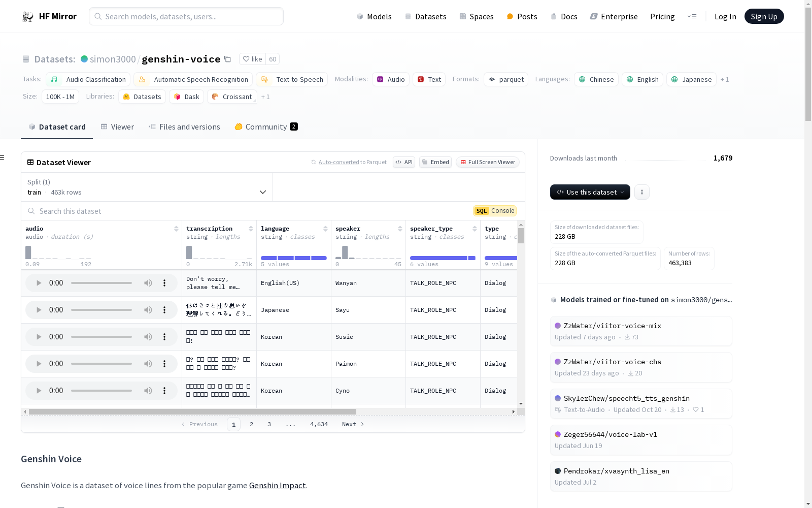This screenshot has width=812, height=508.
Task: Open the Genshin Impact link
Action: [277, 486]
